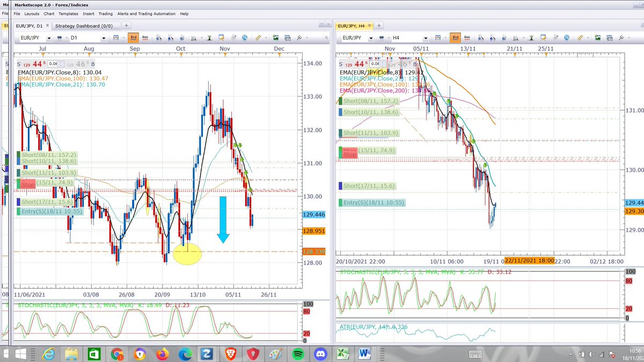
Task: Click the print chart icon in D1 toolbar
Action: click(x=287, y=38)
